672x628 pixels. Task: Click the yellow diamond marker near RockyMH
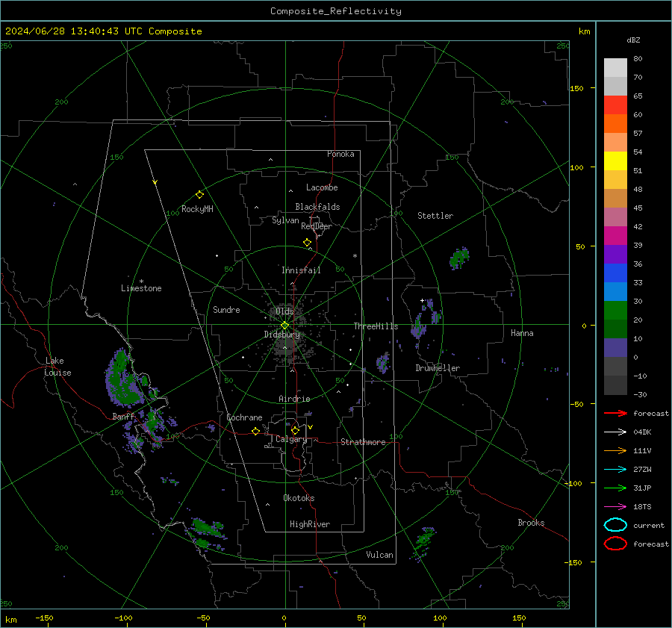pos(199,195)
